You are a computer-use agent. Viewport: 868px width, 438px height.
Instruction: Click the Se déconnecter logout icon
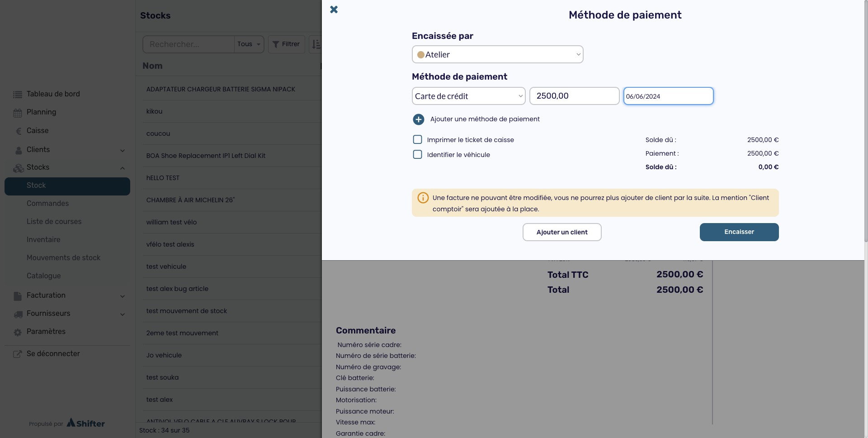tap(18, 354)
